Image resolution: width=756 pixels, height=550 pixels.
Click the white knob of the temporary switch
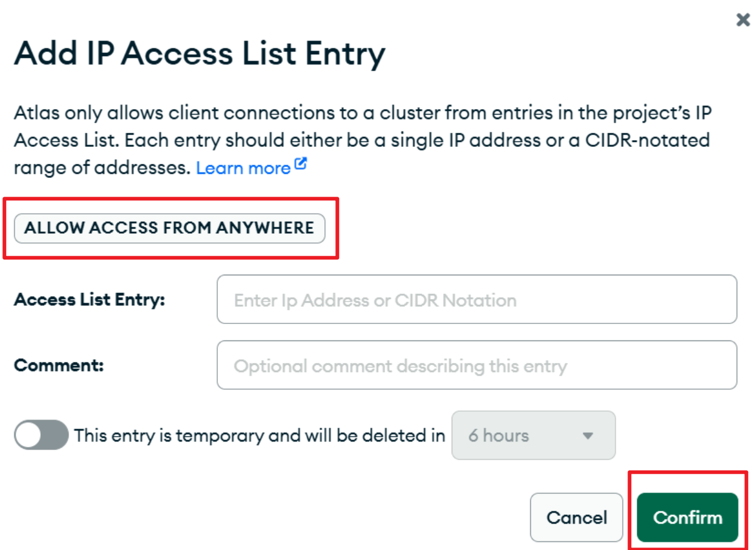tap(30, 435)
